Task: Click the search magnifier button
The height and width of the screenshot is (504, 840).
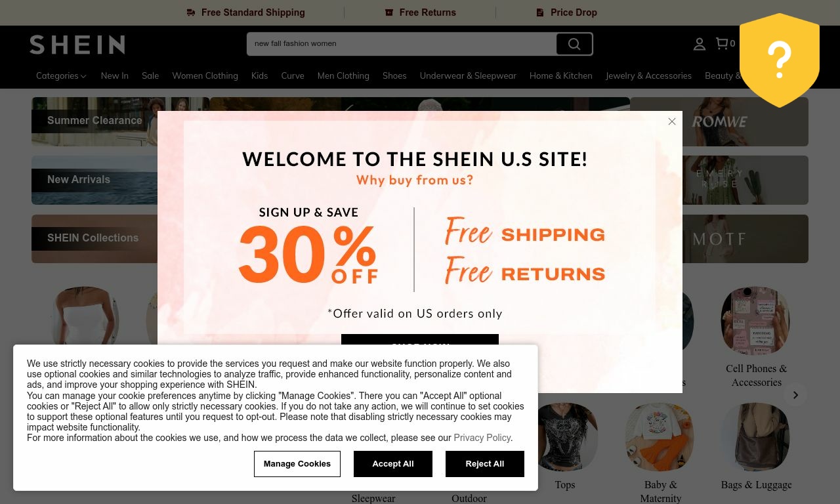Action: click(x=574, y=44)
